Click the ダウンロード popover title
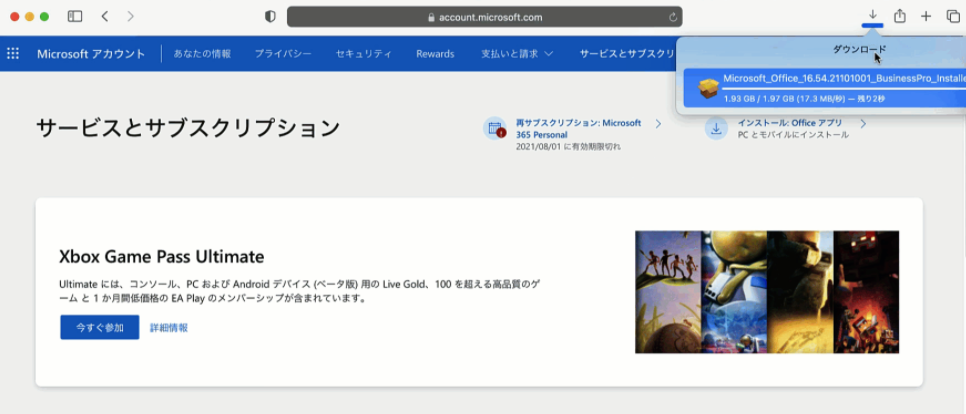 pos(859,49)
